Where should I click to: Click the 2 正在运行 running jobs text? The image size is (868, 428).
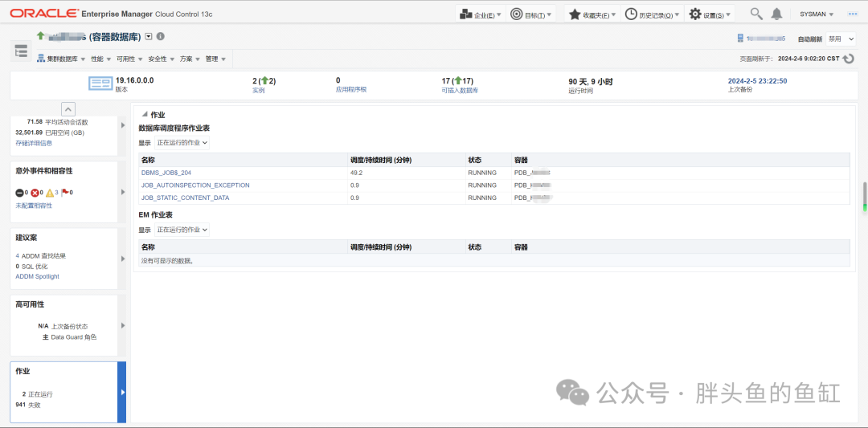(x=38, y=395)
